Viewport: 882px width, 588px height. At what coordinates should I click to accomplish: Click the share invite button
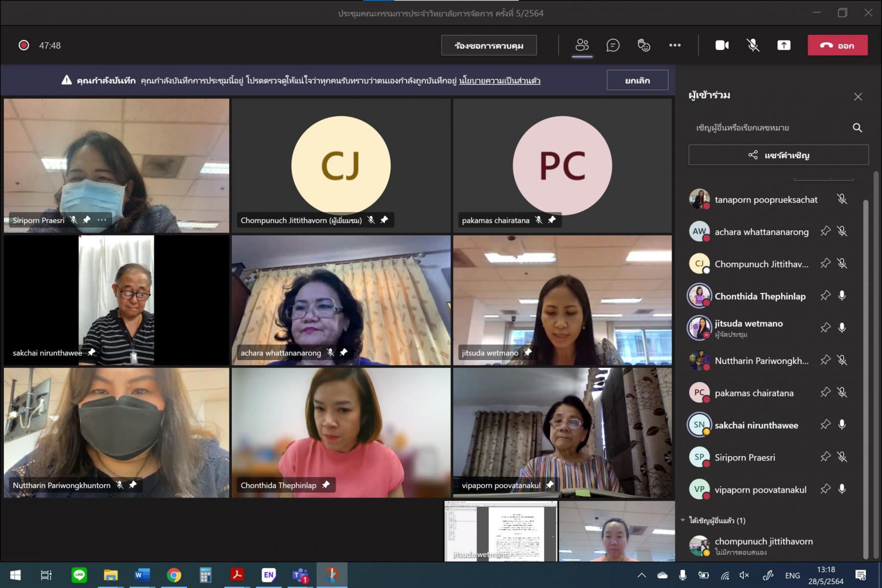click(779, 155)
